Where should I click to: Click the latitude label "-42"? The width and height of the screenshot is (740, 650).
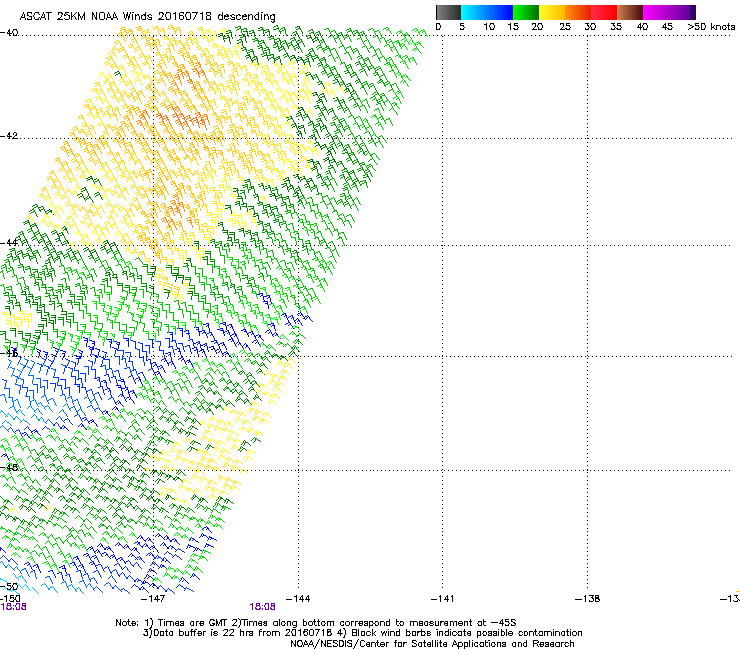click(x=9, y=136)
